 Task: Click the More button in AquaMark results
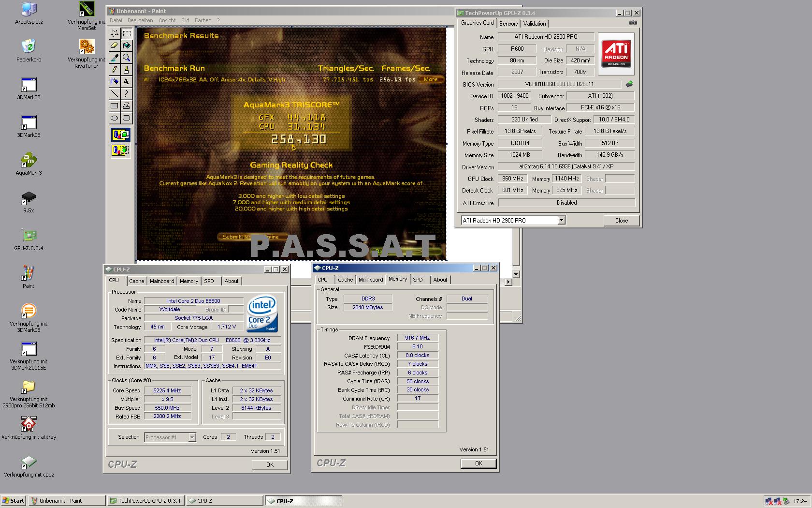[431, 80]
